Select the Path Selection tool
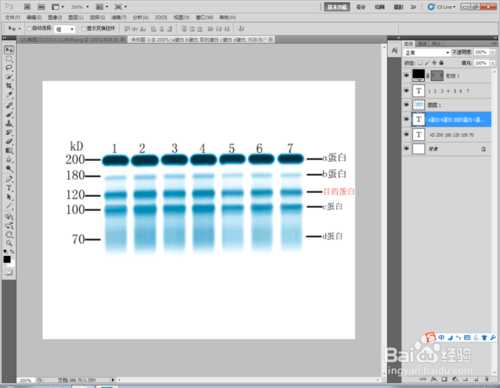Screen dimensions: 500x388 9,198
